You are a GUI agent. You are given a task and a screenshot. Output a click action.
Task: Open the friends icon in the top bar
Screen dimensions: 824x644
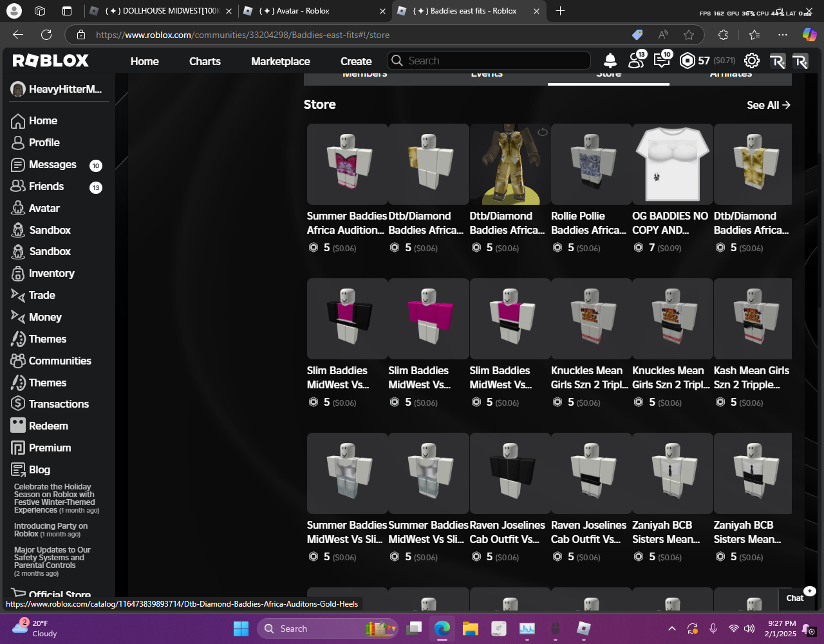click(x=636, y=61)
